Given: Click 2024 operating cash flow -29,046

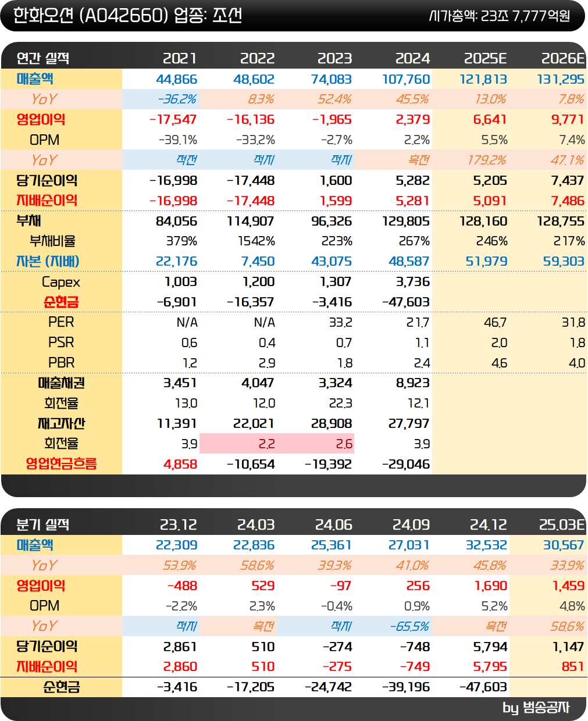Looking at the screenshot, I should coord(406,465).
